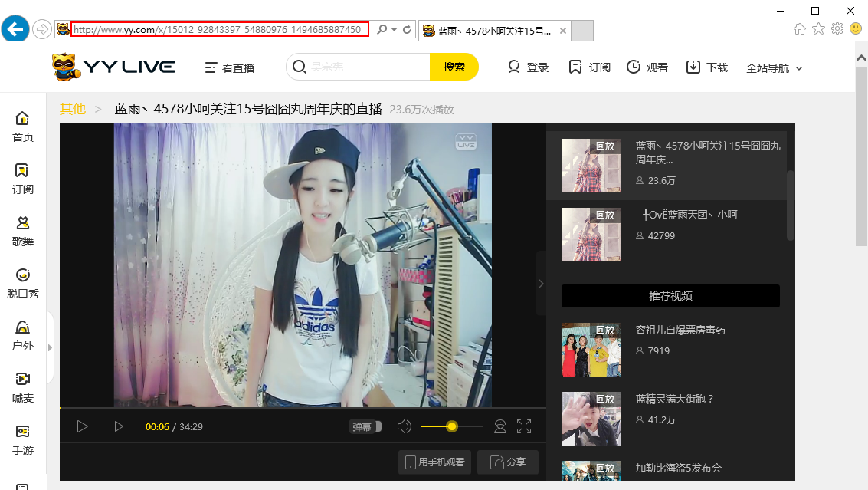
Task: Open 订阅 in the top navigation
Action: pyautogui.click(x=590, y=67)
